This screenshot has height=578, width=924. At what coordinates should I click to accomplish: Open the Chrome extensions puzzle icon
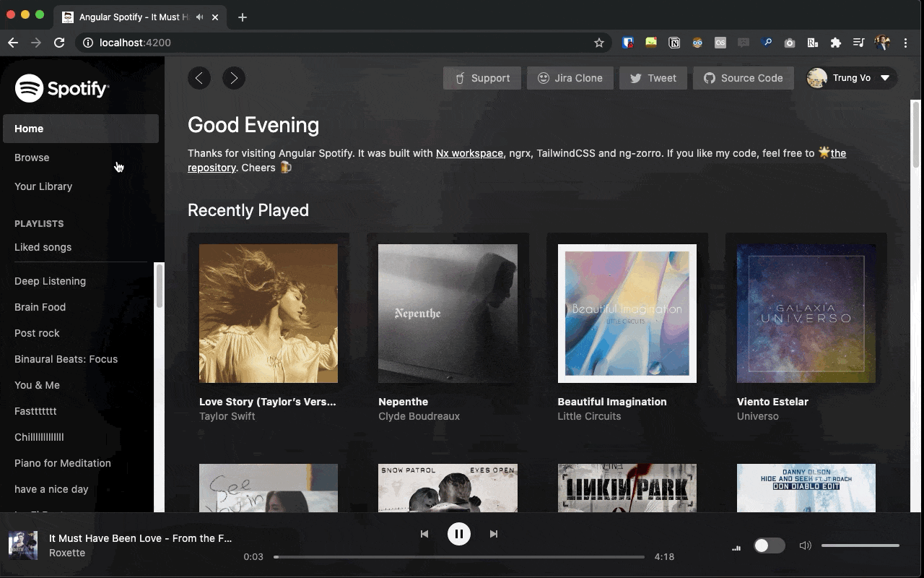(x=836, y=43)
